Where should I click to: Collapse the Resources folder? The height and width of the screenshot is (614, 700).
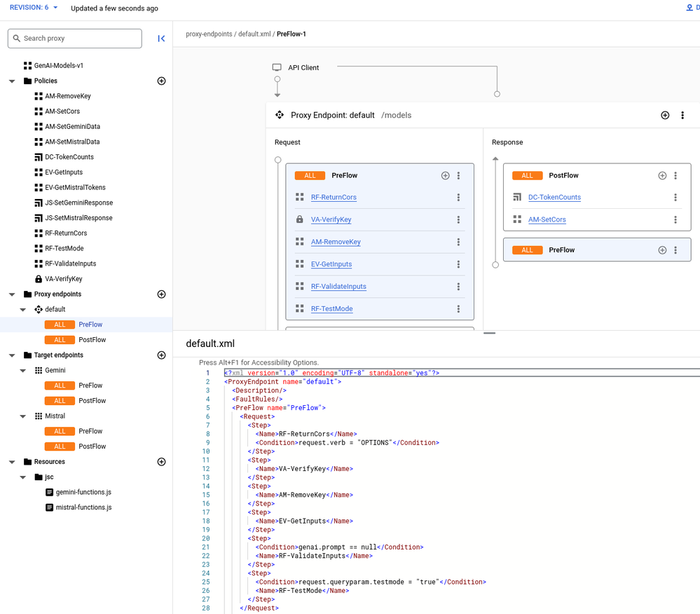tap(12, 462)
